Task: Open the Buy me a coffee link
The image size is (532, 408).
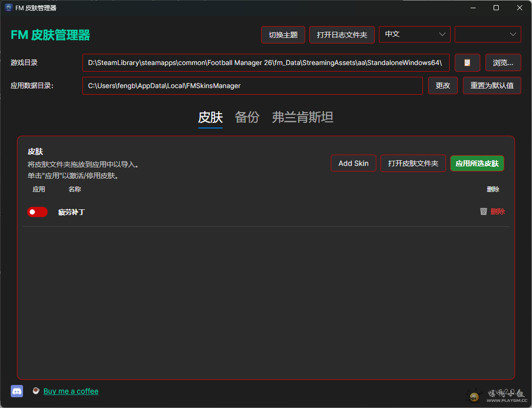Action: point(71,391)
